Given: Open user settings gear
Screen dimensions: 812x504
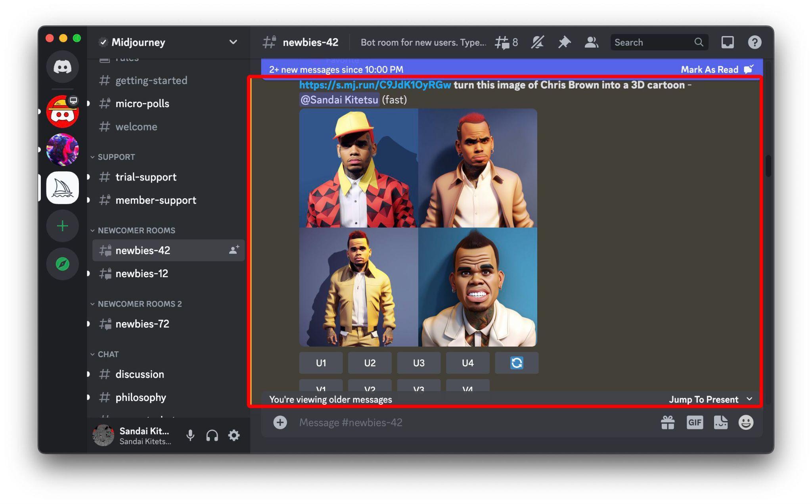Looking at the screenshot, I should (234, 435).
